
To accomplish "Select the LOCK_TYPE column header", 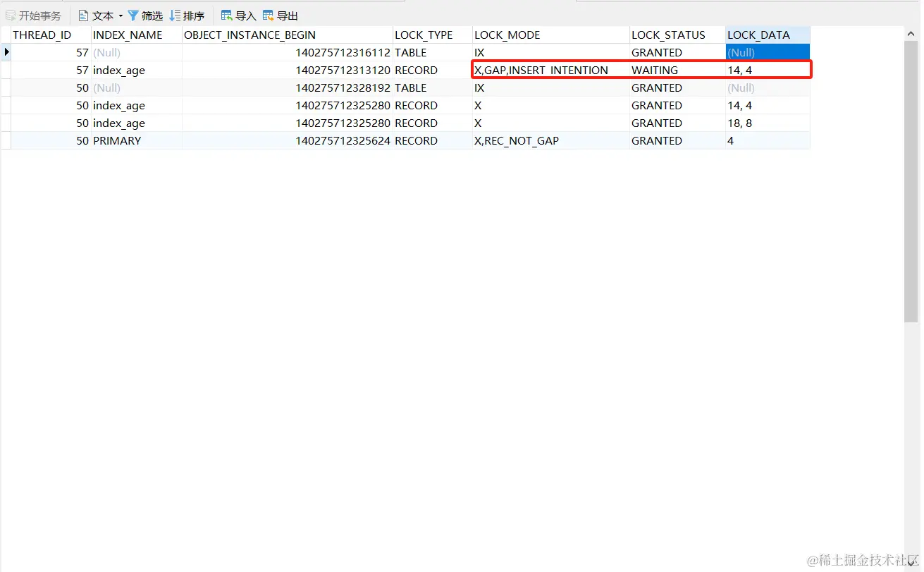I will click(x=433, y=35).
